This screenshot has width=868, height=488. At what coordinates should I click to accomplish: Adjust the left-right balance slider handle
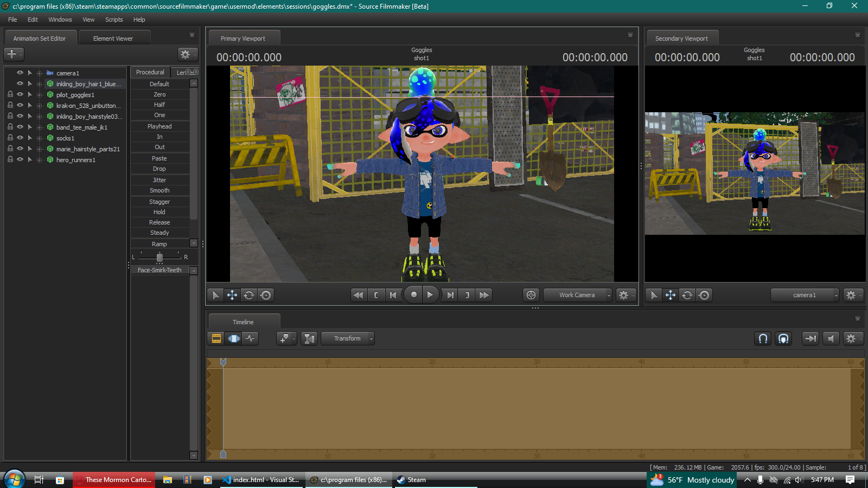click(x=159, y=257)
